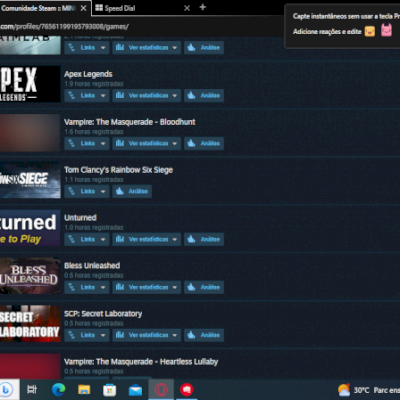Open the Bless Unleashed title link
400x400 pixels.
coord(92,266)
